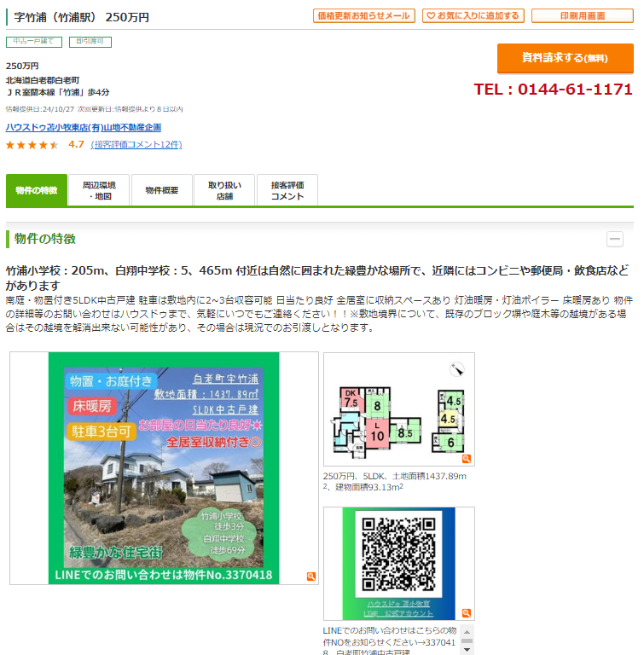Click the caption scrollbar down arrow
Image resolution: width=644 pixels, height=655 pixels.
467,650
